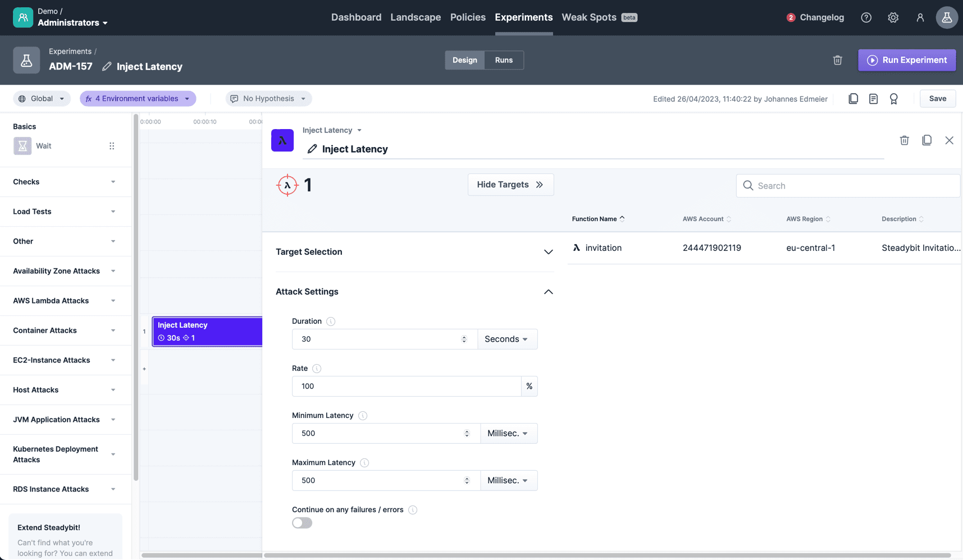Open experiment notes via the document icon
Image resolution: width=963 pixels, height=560 pixels.
tap(873, 98)
